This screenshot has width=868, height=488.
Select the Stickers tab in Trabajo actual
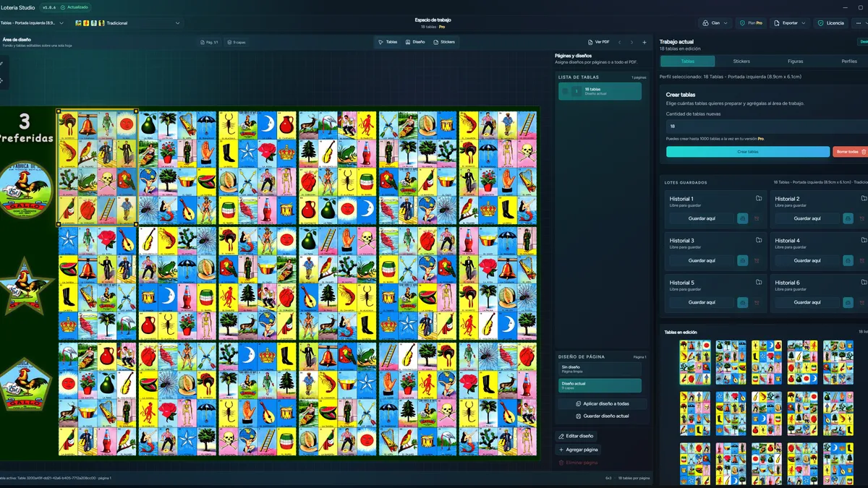[x=741, y=61]
